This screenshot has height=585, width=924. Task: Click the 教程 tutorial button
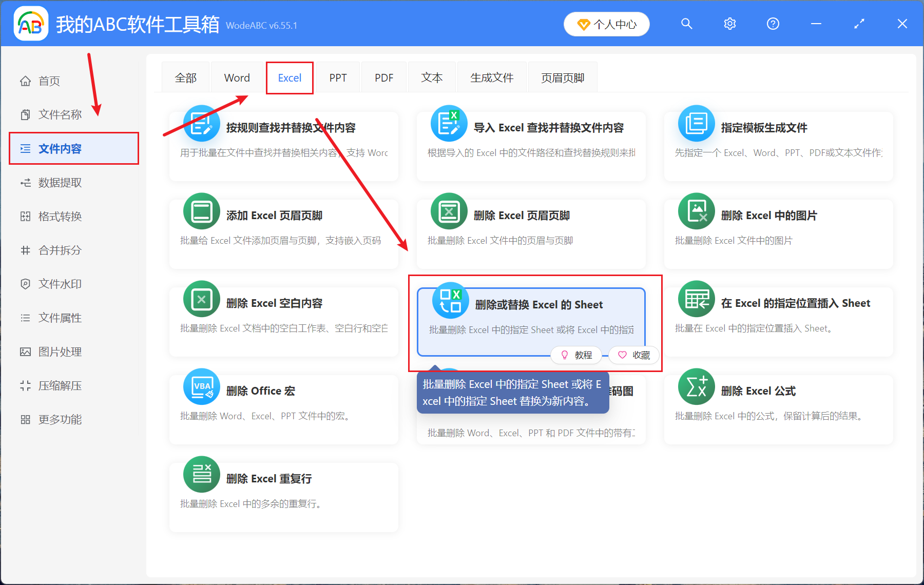click(x=576, y=355)
